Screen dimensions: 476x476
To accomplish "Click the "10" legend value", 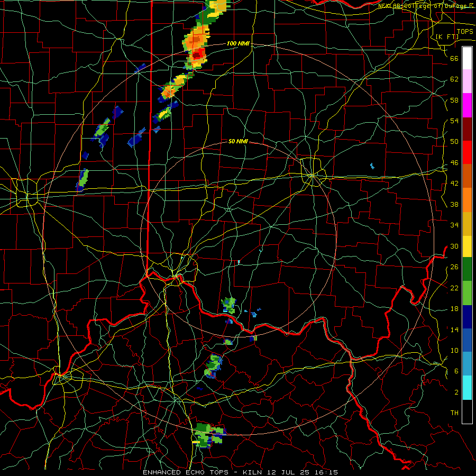I will pos(454,350).
